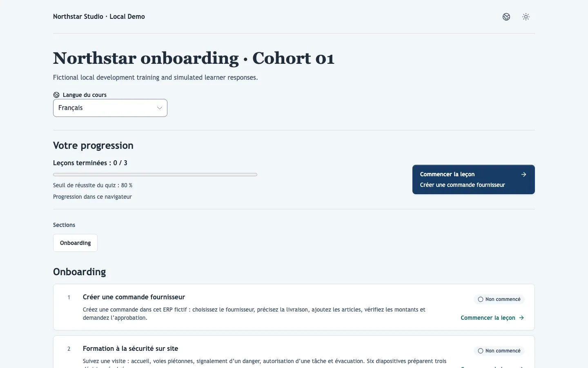The image size is (588, 368).
Task: Start lesson Créer une commande fournisseur button
Action: tap(474, 180)
